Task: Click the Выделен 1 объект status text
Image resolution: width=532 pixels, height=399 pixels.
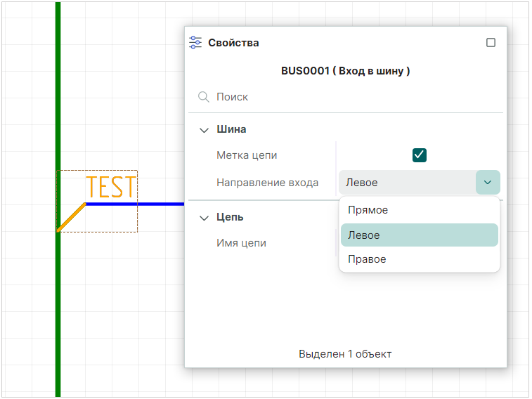Action: pos(345,354)
